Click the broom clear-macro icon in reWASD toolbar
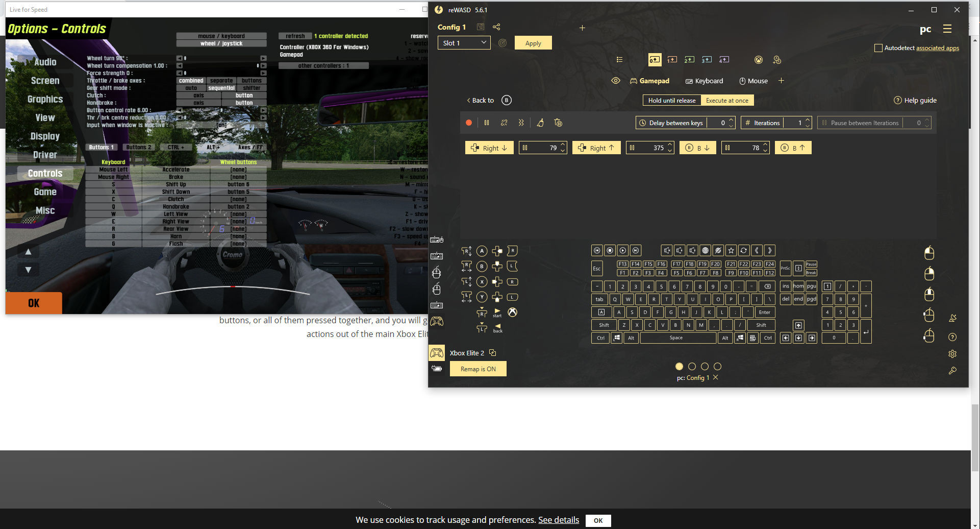Viewport: 980px width, 529px height. (540, 123)
